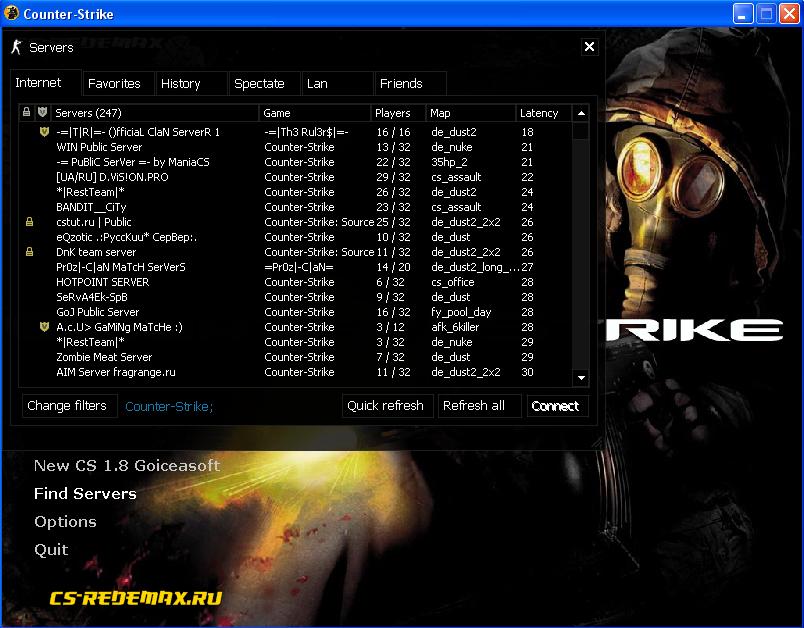Viewport: 804px width, 628px height.
Task: Select the WIN Public Server row
Action: click(296, 147)
